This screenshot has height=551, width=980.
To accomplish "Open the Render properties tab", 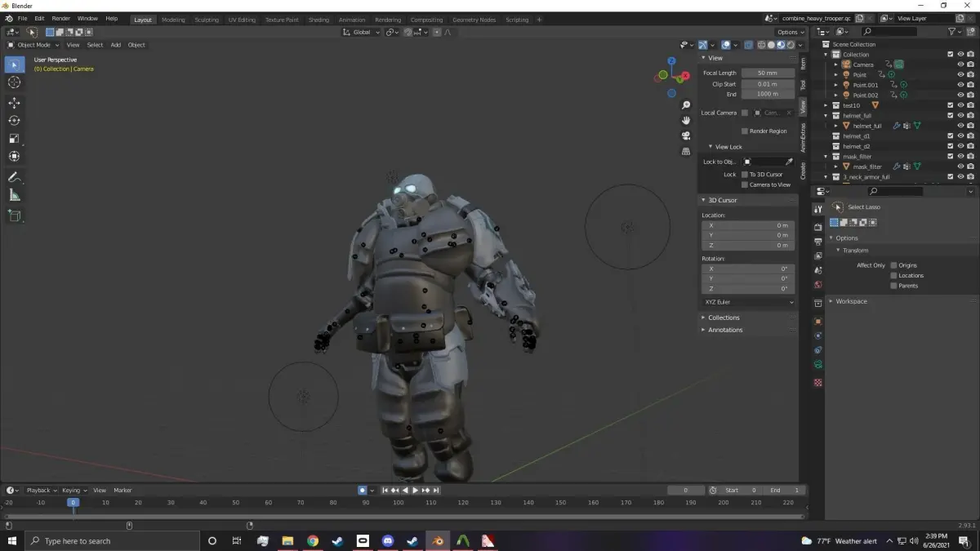I will tap(817, 228).
